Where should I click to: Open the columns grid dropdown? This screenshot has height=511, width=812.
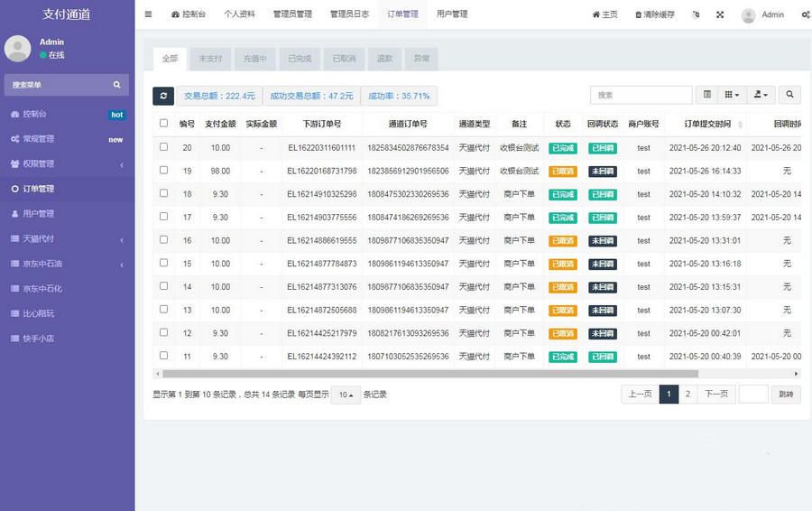tap(732, 95)
